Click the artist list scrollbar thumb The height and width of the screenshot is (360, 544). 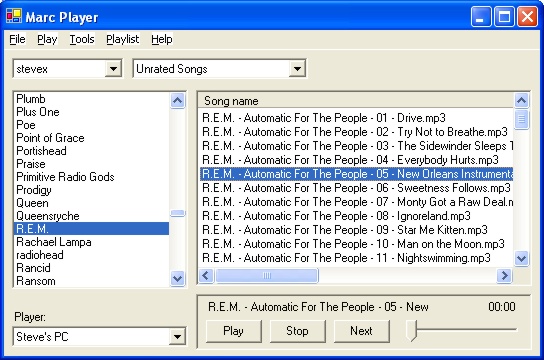tap(178, 213)
